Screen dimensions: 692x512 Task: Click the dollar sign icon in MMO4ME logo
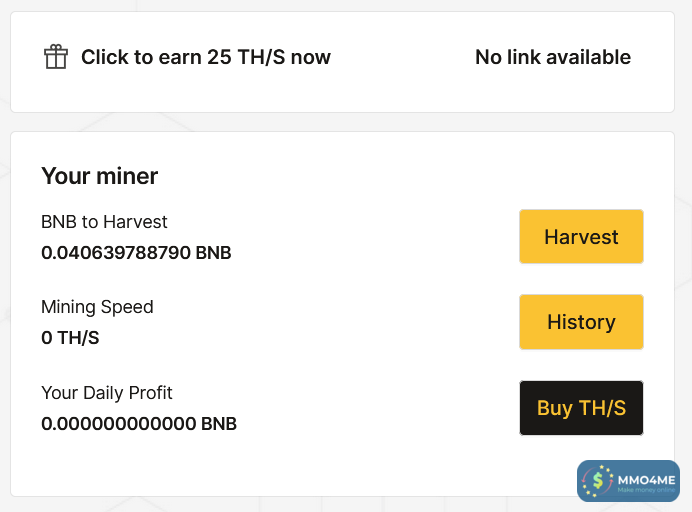(598, 480)
